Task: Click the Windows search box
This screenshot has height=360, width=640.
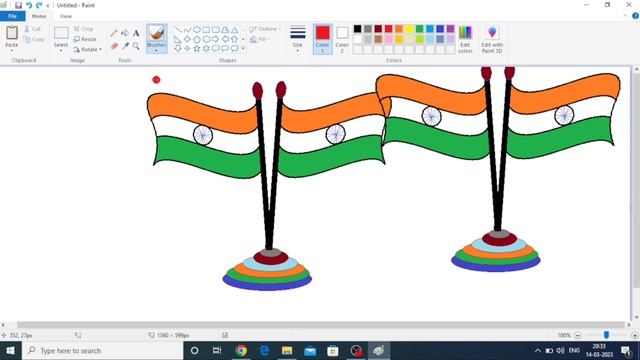Action: pos(102,351)
